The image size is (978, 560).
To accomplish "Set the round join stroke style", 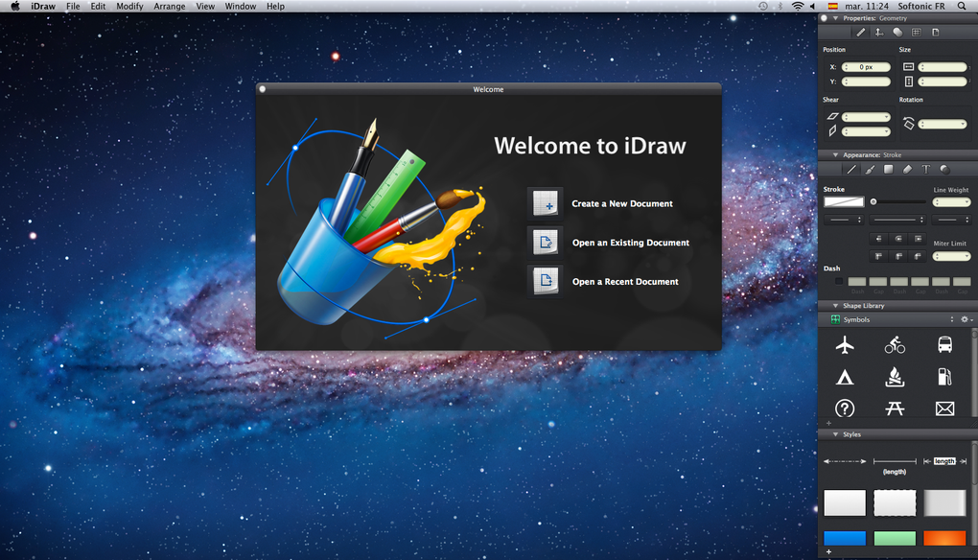I will tap(898, 256).
